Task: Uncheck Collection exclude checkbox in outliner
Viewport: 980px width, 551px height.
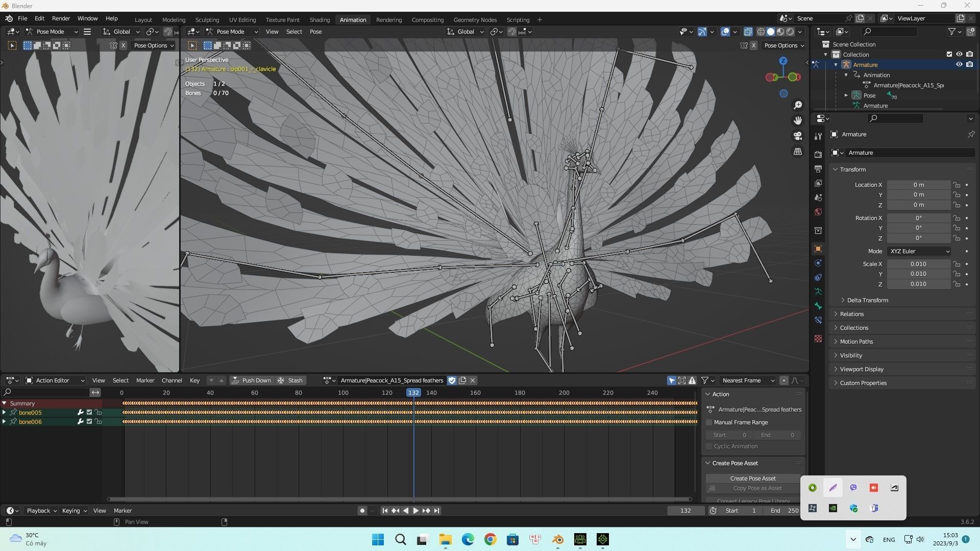Action: [x=949, y=54]
